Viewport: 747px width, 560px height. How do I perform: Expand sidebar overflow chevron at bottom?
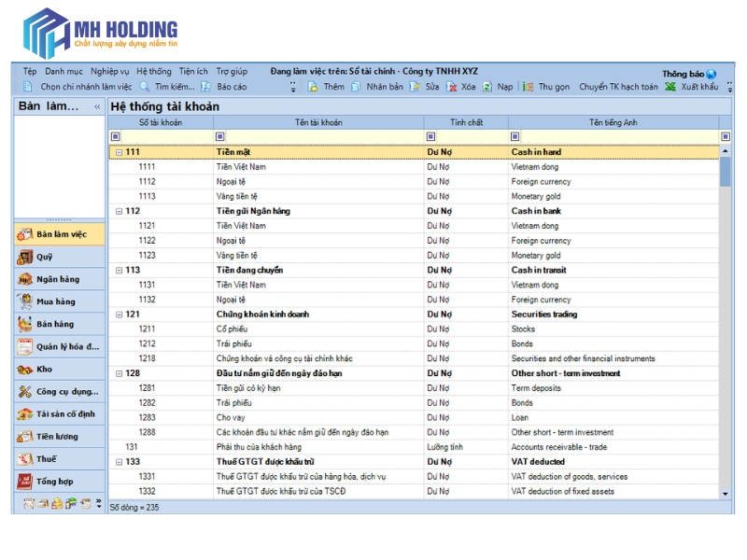point(99,503)
